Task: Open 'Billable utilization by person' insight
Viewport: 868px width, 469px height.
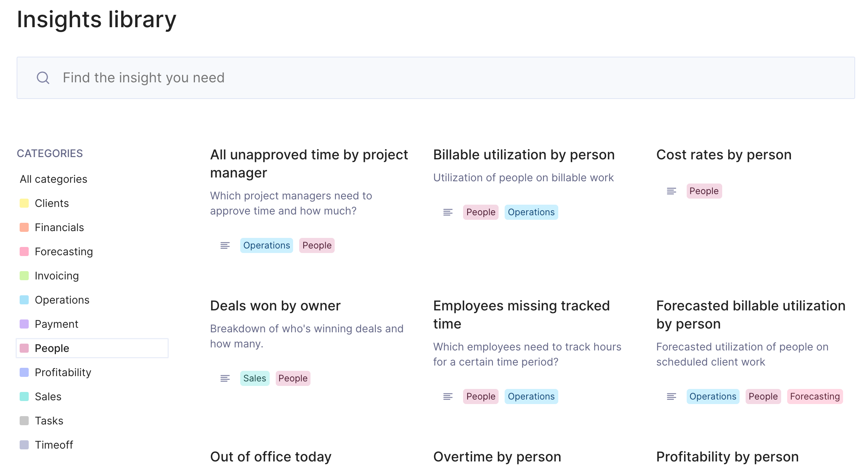Action: (524, 155)
